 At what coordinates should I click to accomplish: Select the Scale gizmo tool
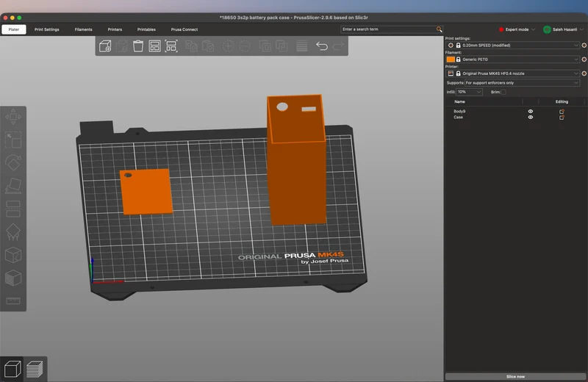pos(13,140)
